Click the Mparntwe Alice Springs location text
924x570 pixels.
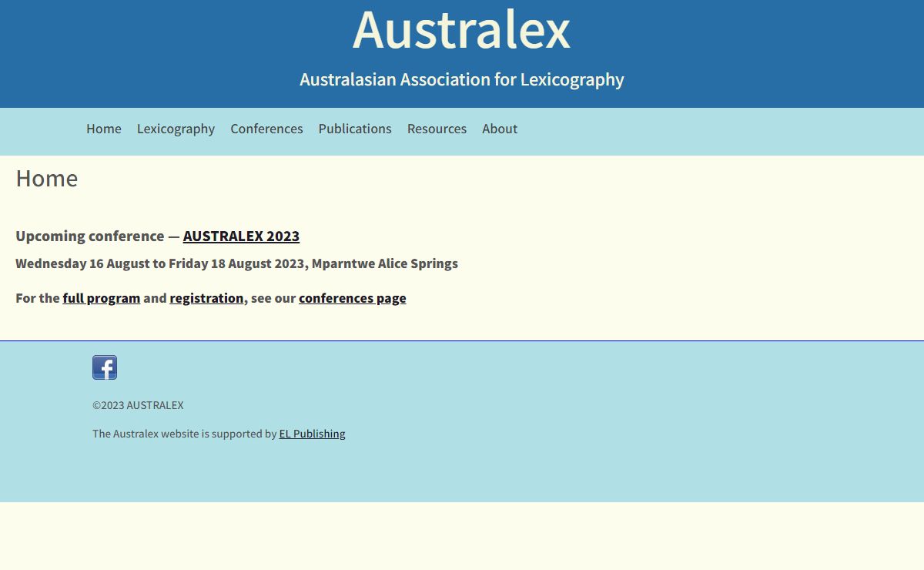point(384,263)
